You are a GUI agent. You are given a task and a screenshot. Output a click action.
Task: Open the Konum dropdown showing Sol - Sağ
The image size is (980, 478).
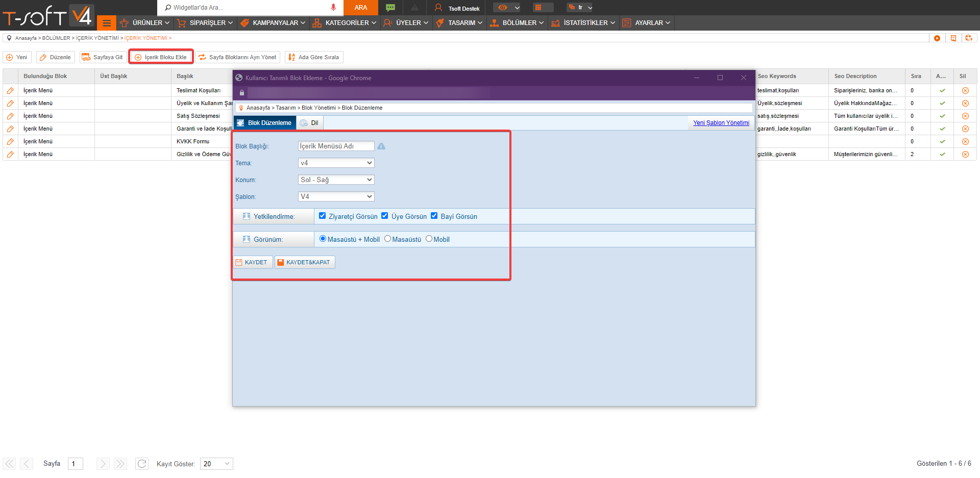point(336,180)
